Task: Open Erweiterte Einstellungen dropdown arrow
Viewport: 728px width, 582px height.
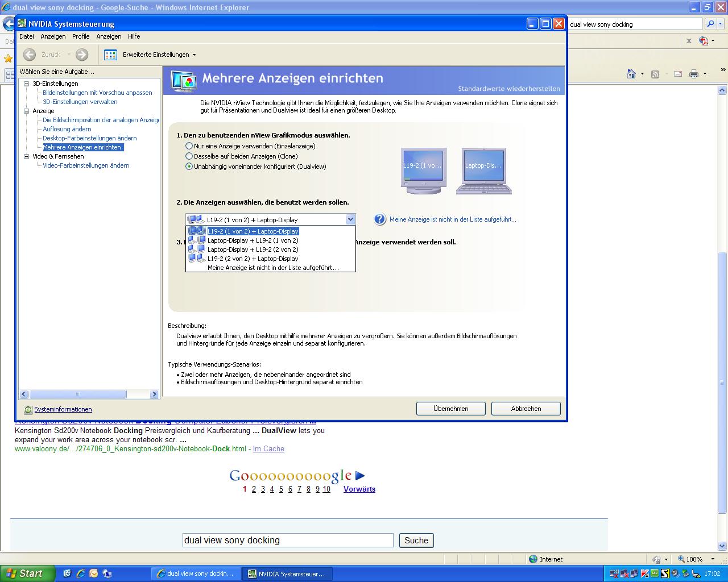Action: 194,55
